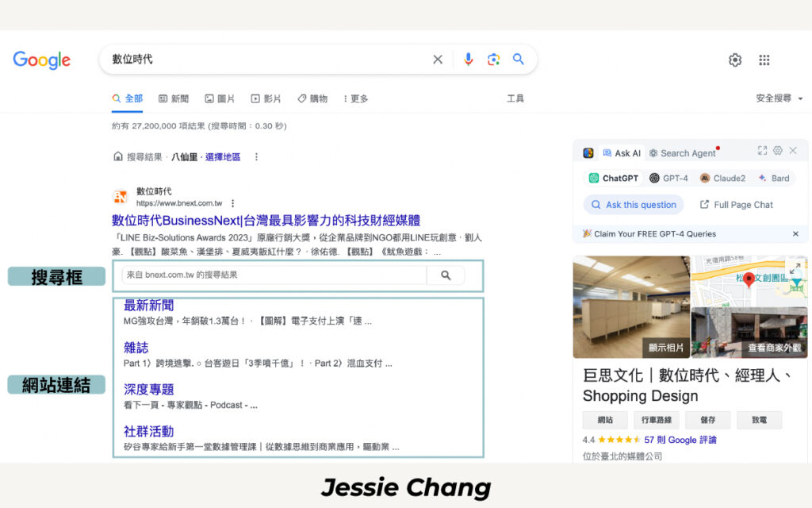
Task: Select the 全部 results tab
Action: [128, 98]
